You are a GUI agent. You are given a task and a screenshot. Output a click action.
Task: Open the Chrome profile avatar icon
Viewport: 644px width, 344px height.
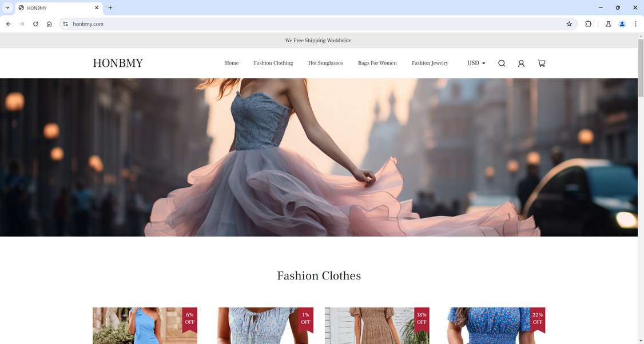(622, 24)
